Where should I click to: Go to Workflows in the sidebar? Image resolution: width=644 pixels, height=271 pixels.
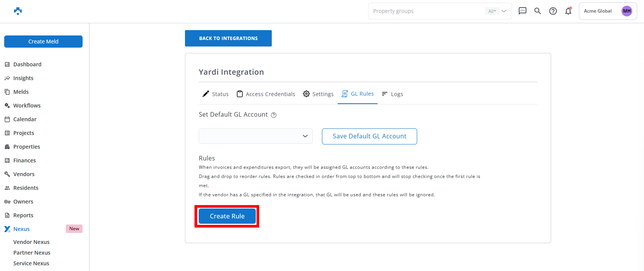[x=27, y=106]
